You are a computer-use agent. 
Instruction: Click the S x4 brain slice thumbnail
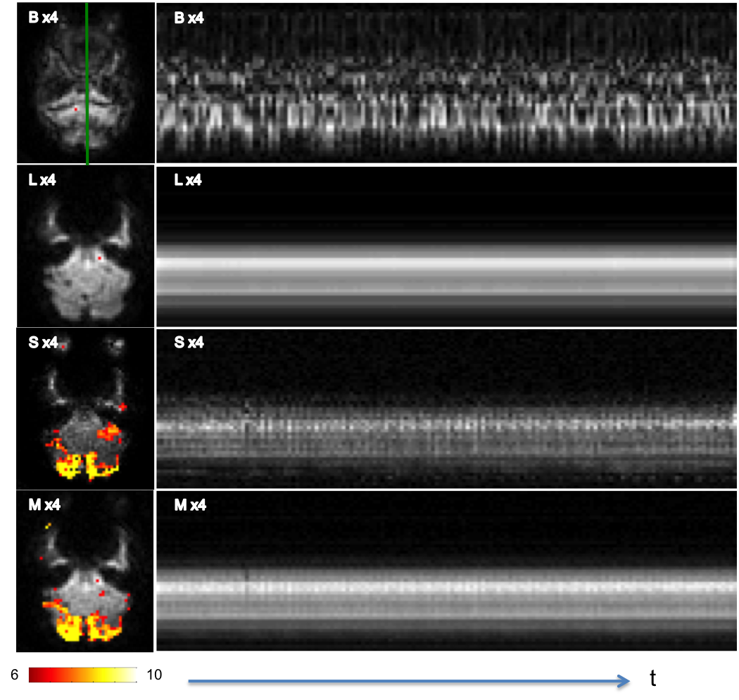click(85, 408)
